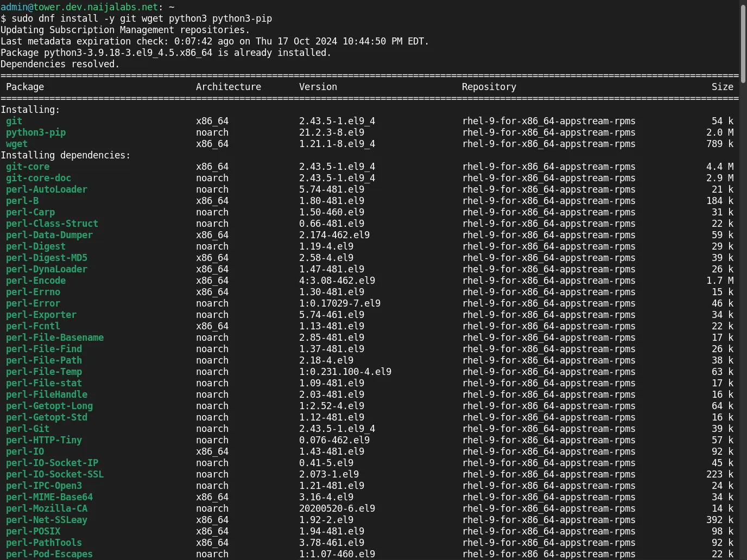Click the admin@tower.dev.naijalabs.net prompt text
This screenshot has width=747, height=560.
[x=79, y=7]
